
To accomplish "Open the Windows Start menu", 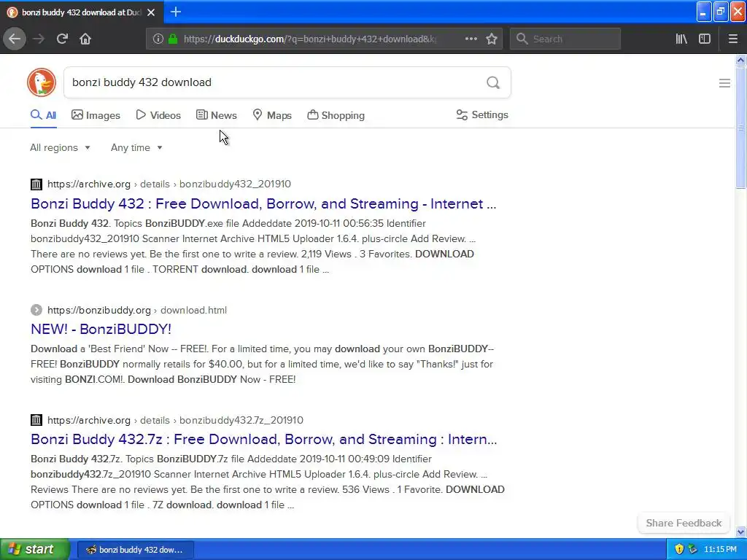I will pyautogui.click(x=35, y=549).
